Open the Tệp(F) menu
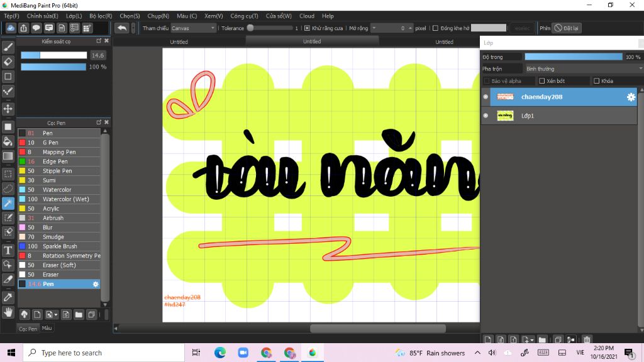Screen dimensions: 644x362 [x=11, y=16]
